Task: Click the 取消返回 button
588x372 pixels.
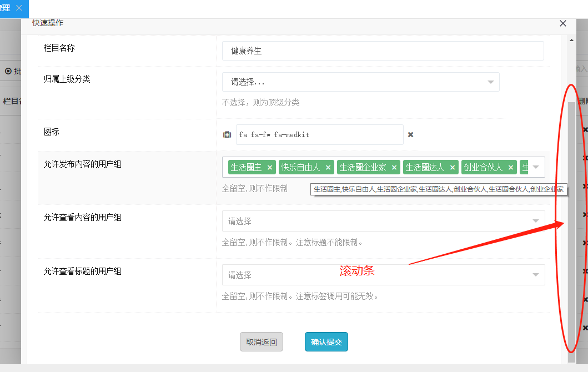Action: [262, 342]
